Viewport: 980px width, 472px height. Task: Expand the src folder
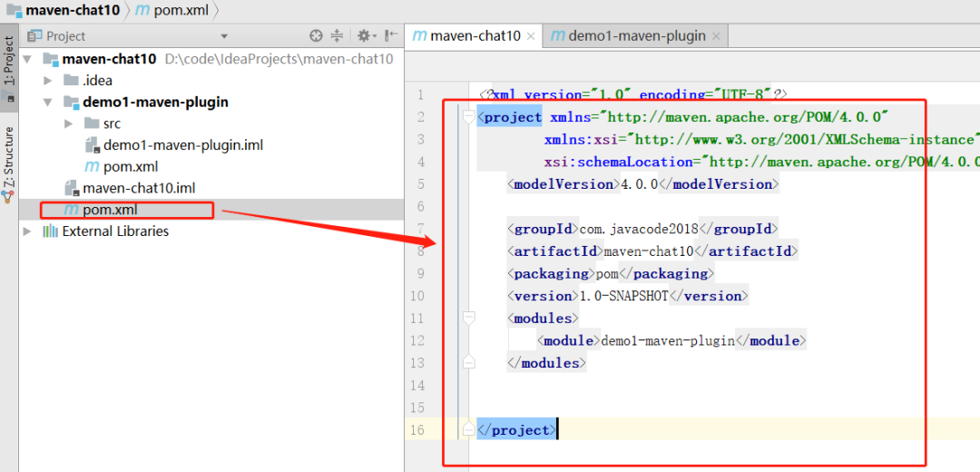tap(69, 123)
